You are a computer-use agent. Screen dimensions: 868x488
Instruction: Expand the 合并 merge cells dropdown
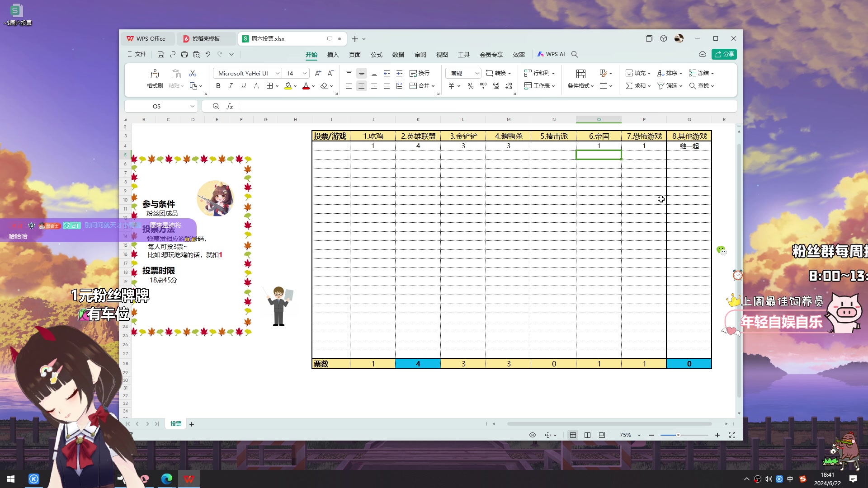click(x=433, y=86)
